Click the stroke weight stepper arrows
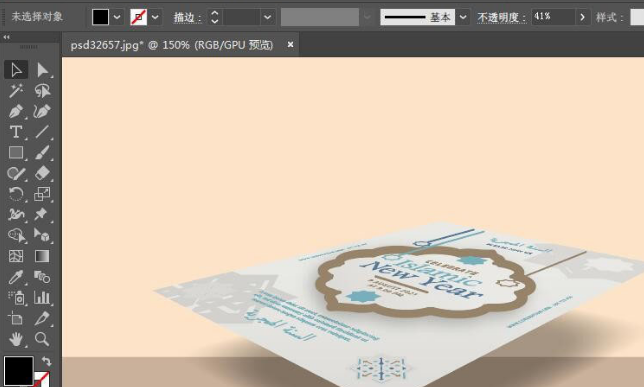Screen dimensions: 644x387 214,17
